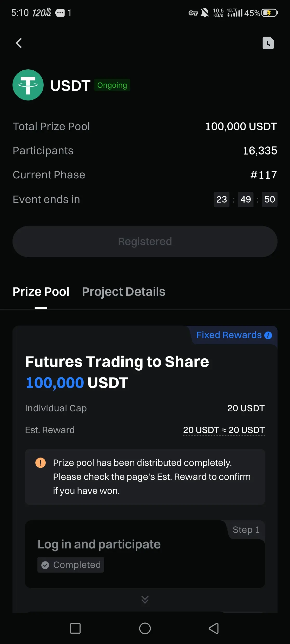Select the Prize Pool tab
290x644 pixels.
[x=41, y=292]
